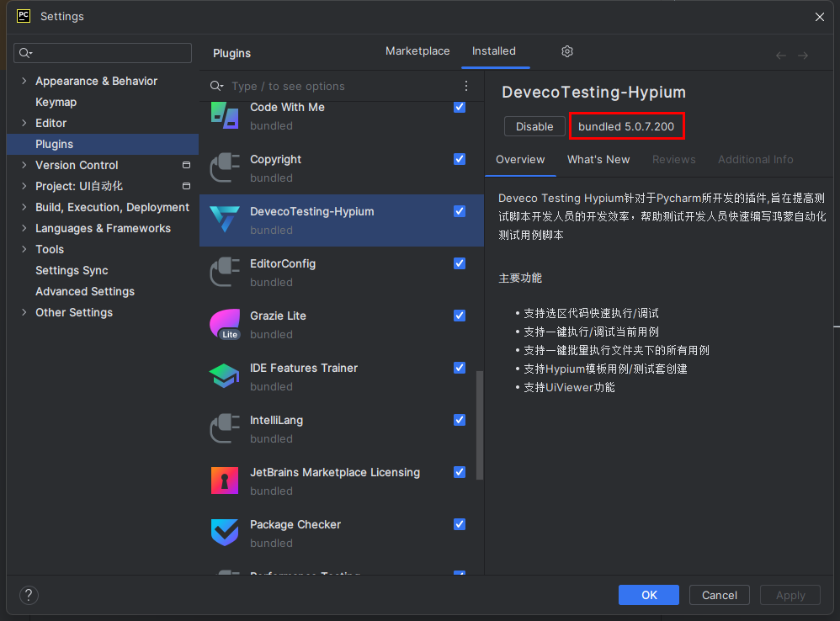
Task: Open Settings Sync page
Action: point(72,270)
